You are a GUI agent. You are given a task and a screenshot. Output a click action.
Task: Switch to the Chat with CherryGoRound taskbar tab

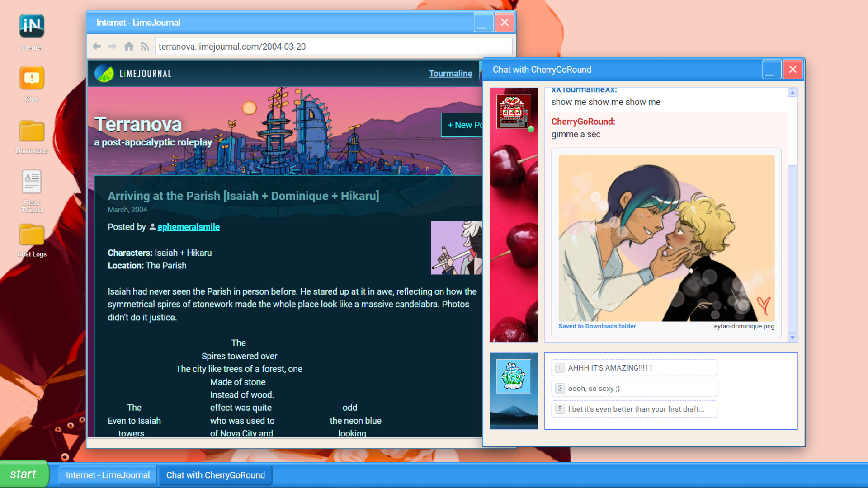coord(216,475)
